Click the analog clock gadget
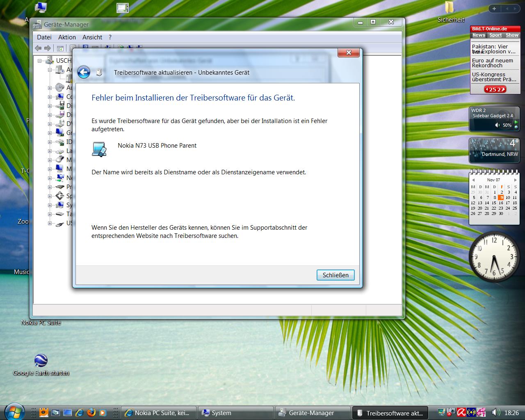The height and width of the screenshot is (420, 525). pos(494,257)
